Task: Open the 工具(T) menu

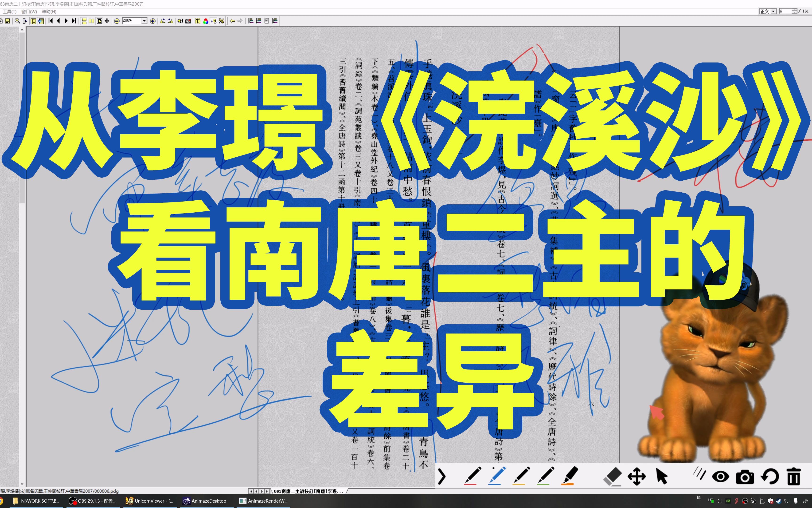Action: [9, 12]
